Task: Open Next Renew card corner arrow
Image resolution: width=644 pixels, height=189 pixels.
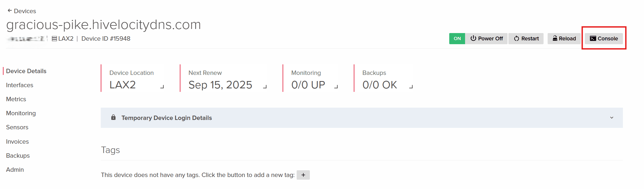Action: tap(265, 87)
